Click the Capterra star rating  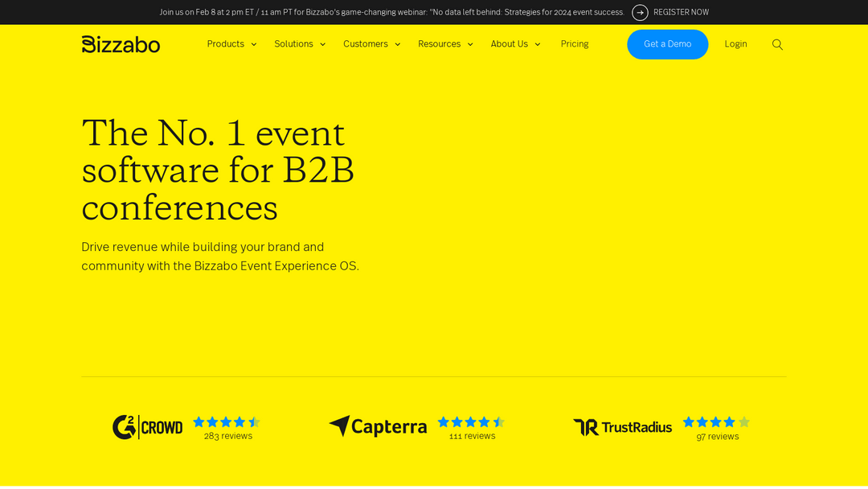point(471,421)
